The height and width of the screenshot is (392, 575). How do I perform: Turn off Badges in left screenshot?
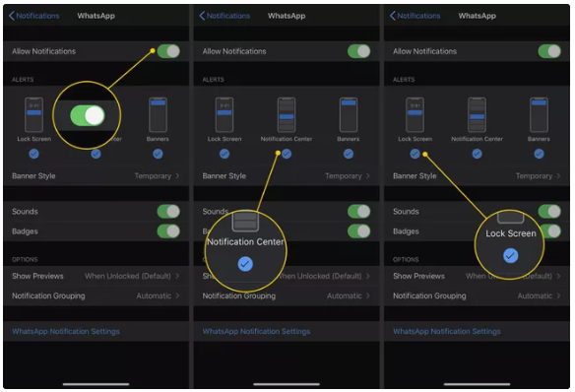pyautogui.click(x=168, y=231)
